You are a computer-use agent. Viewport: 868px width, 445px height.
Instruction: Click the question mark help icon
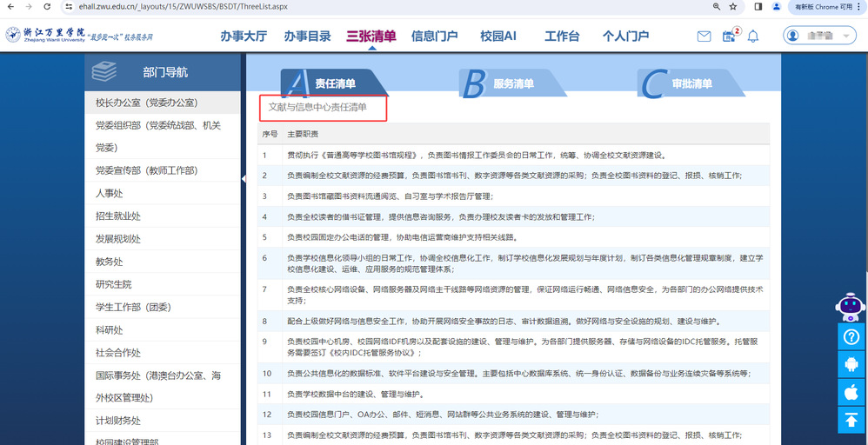click(851, 337)
